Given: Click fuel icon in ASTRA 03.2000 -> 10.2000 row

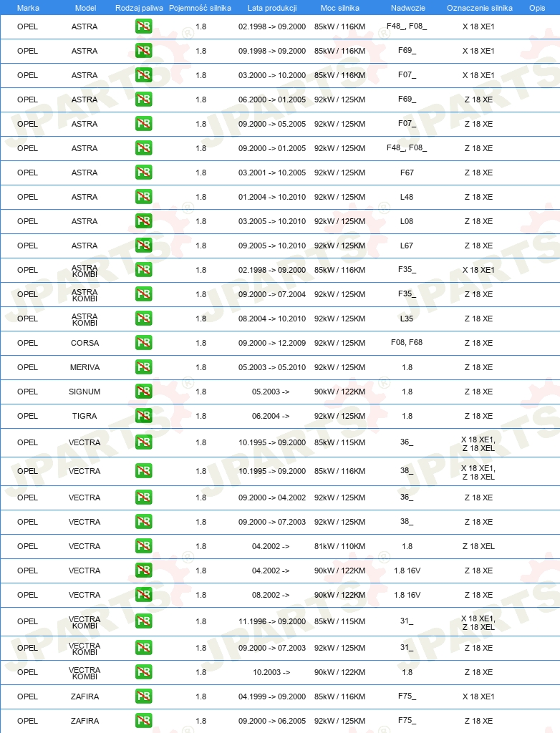Looking at the screenshot, I should point(144,75).
